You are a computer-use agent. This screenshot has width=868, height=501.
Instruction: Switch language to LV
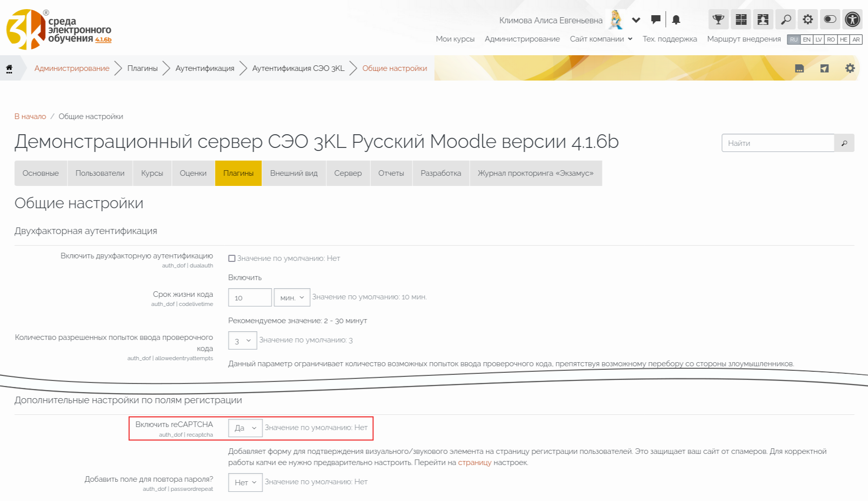coord(818,40)
